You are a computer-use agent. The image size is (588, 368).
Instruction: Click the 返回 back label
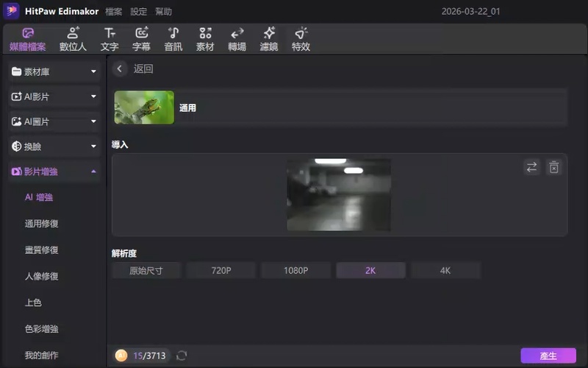pos(143,68)
